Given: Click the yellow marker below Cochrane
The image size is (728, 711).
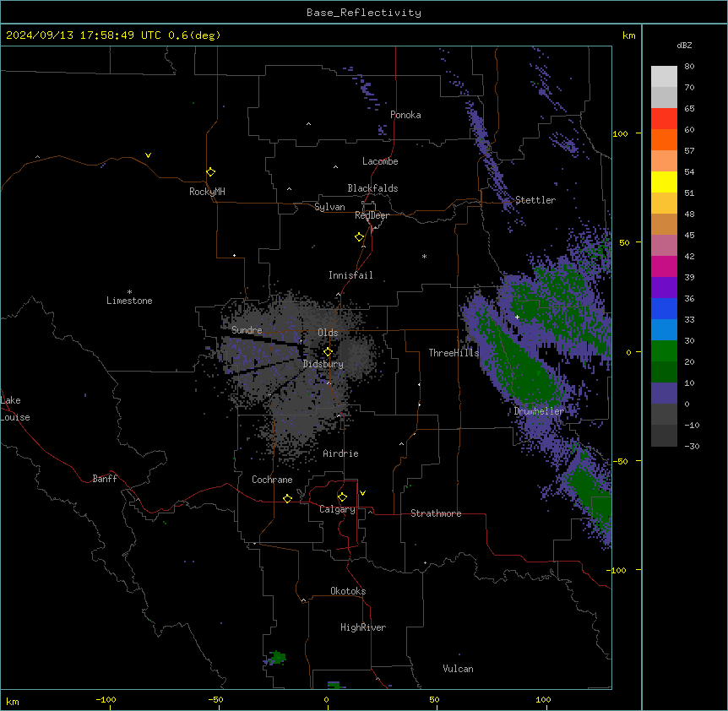Looking at the screenshot, I should [x=287, y=498].
